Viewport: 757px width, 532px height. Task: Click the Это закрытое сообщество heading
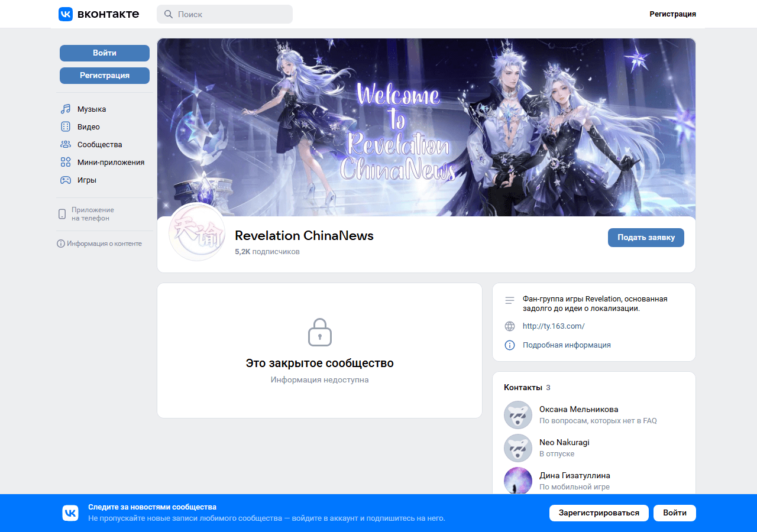point(320,363)
